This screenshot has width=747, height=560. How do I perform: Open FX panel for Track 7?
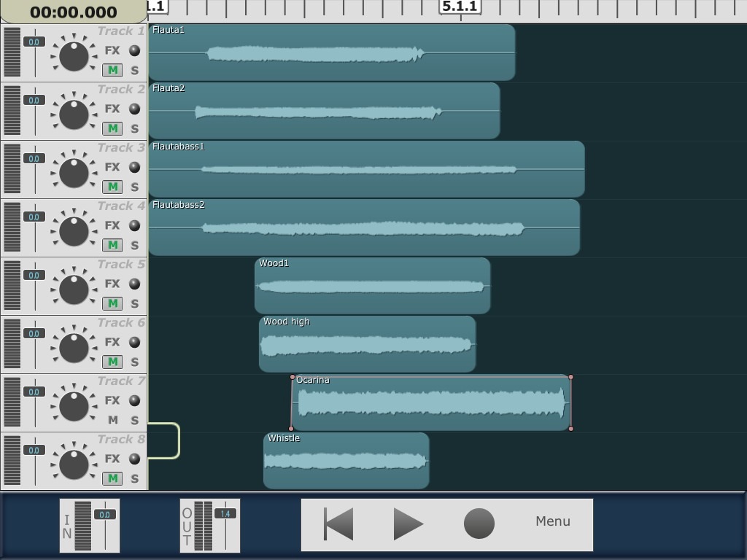click(112, 400)
